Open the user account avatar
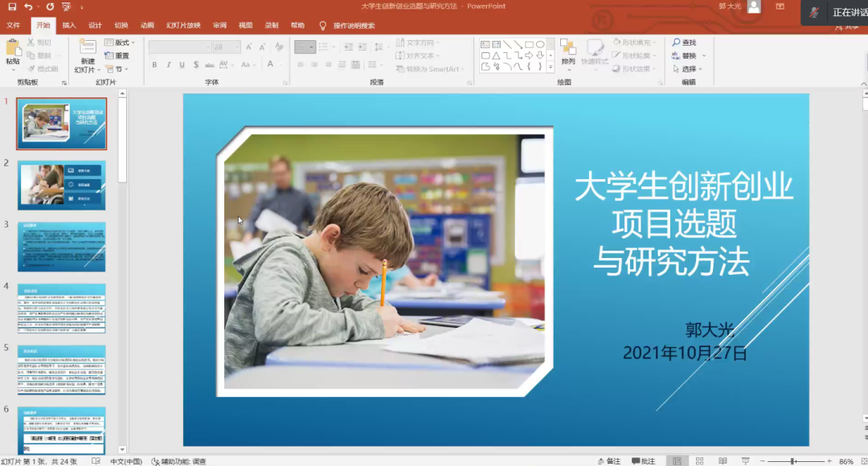Viewport: 868px width, 466px height. pyautogui.click(x=753, y=6)
